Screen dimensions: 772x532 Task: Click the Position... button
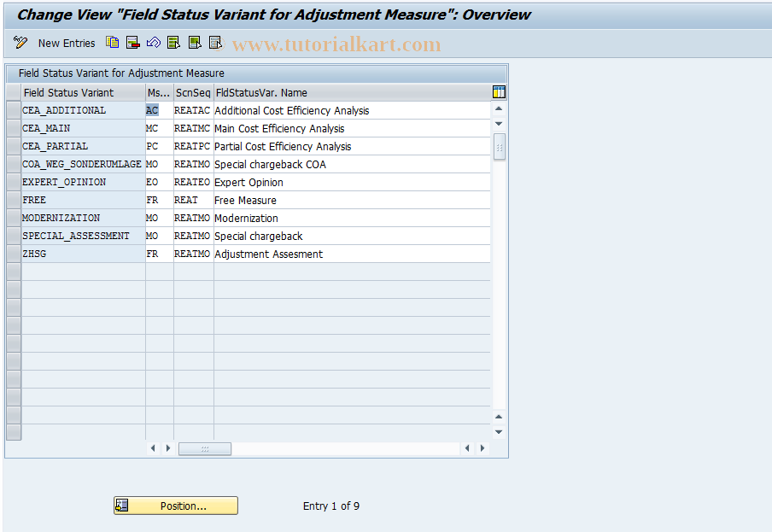176,506
